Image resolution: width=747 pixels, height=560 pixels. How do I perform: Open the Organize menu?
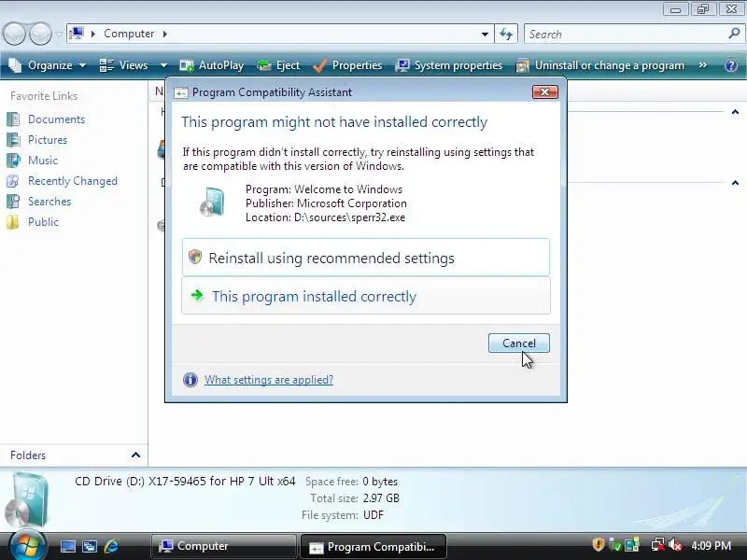pos(49,65)
